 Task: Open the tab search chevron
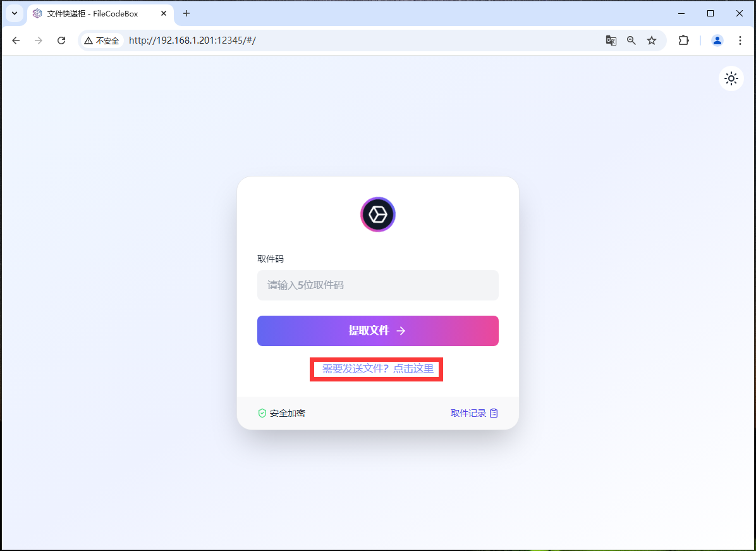pyautogui.click(x=14, y=13)
